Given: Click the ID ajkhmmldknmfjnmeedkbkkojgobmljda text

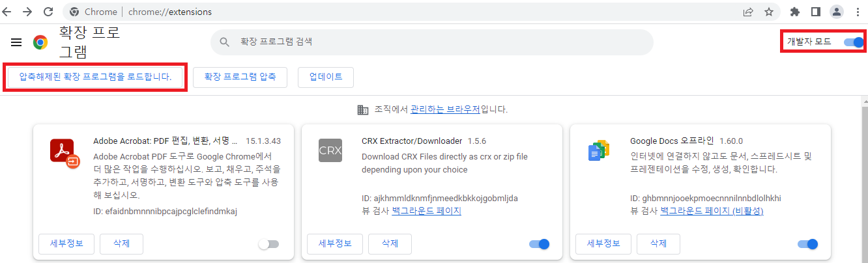Looking at the screenshot, I should [440, 198].
